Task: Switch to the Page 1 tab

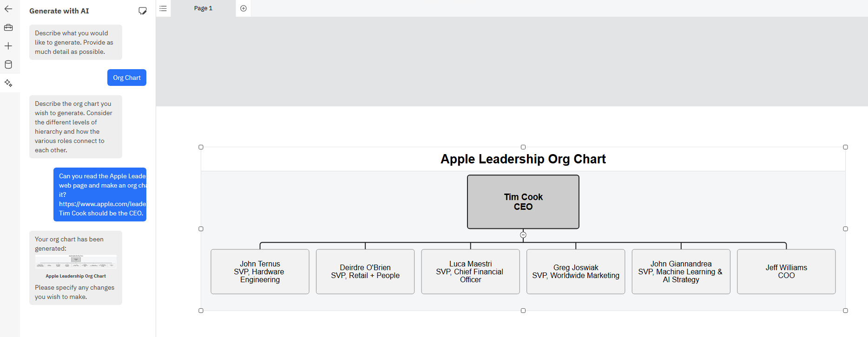Action: (203, 8)
